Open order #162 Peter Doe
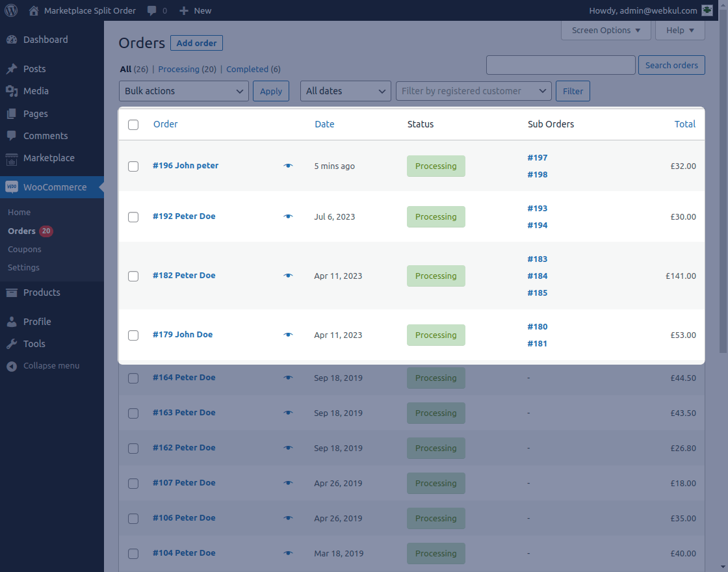This screenshot has height=572, width=728. pyautogui.click(x=184, y=448)
